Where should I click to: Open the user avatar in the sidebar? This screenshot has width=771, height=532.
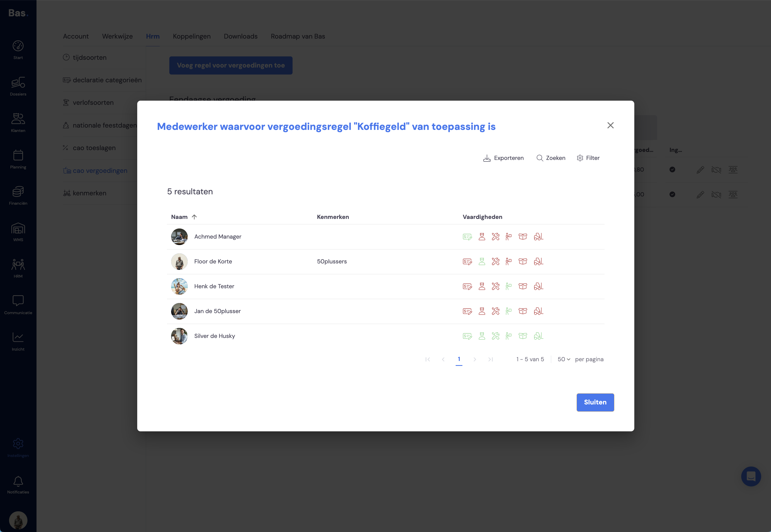[18, 520]
